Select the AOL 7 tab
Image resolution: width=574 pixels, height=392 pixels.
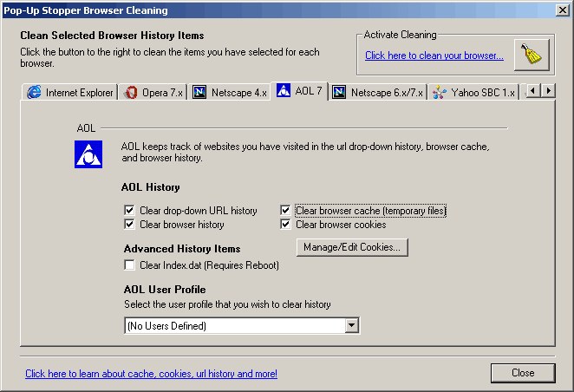(299, 91)
